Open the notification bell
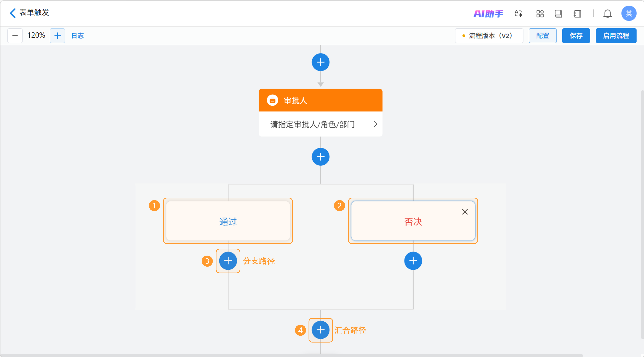The width and height of the screenshot is (644, 357). [607, 13]
